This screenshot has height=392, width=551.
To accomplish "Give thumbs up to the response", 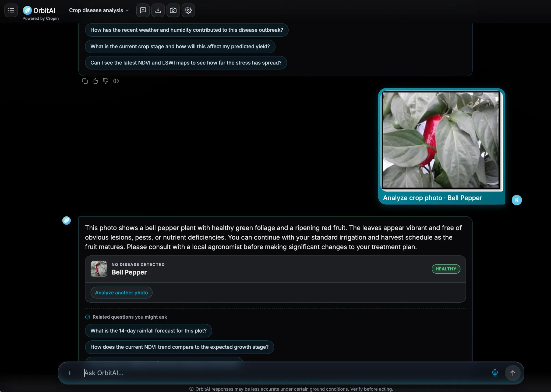I will (95, 81).
